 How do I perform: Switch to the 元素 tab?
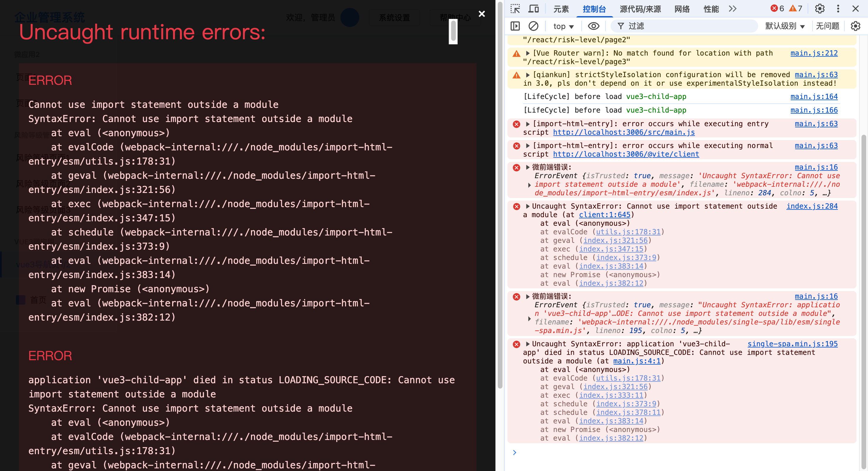[561, 9]
